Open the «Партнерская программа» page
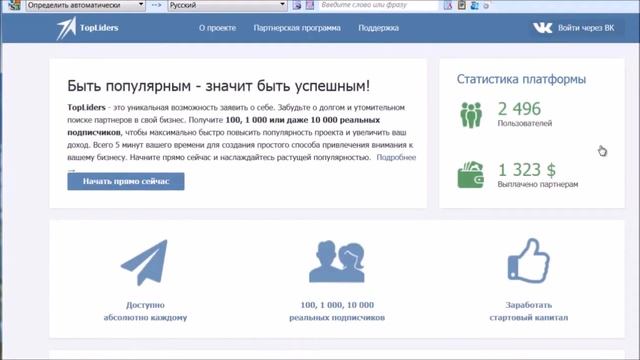 (297, 28)
